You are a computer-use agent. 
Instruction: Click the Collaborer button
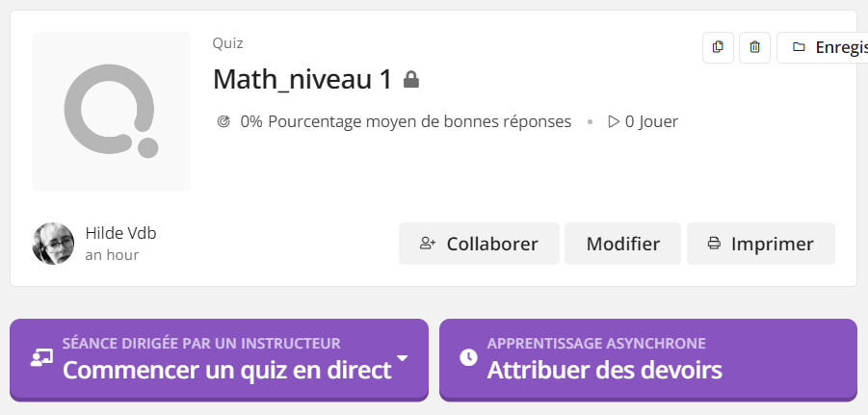(479, 244)
